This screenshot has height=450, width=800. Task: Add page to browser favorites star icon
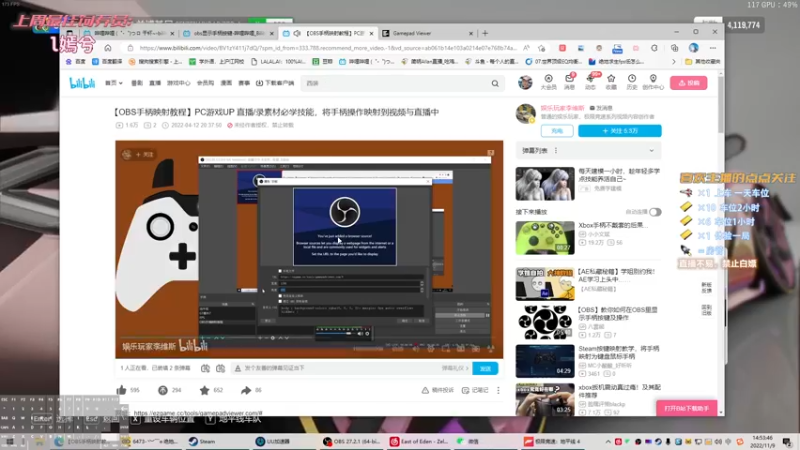(541, 48)
